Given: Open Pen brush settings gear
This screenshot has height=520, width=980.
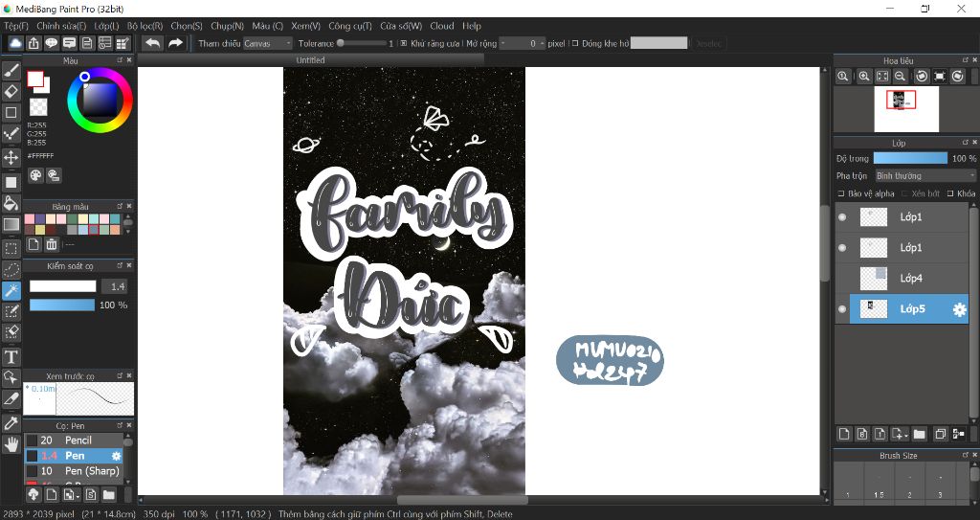Looking at the screenshot, I should pyautogui.click(x=116, y=456).
